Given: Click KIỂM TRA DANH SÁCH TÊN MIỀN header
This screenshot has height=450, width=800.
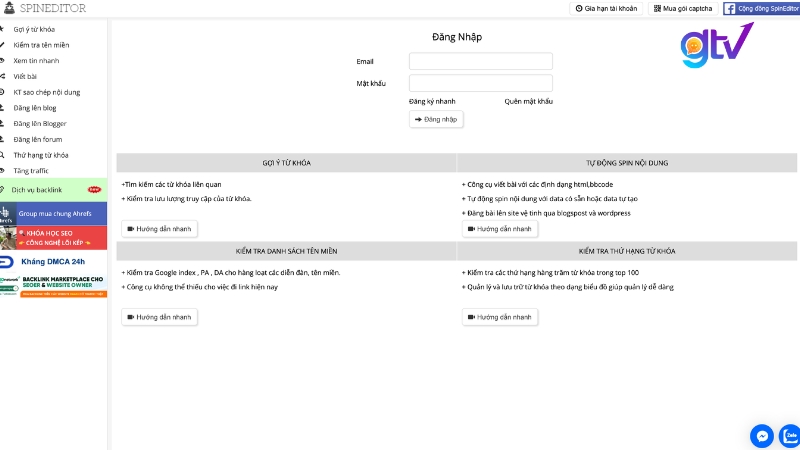Looking at the screenshot, I should click(x=286, y=251).
